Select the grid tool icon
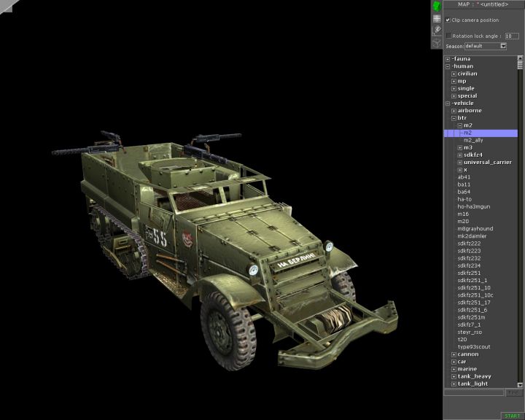Viewport: 525px width, 420px height. coord(437,18)
